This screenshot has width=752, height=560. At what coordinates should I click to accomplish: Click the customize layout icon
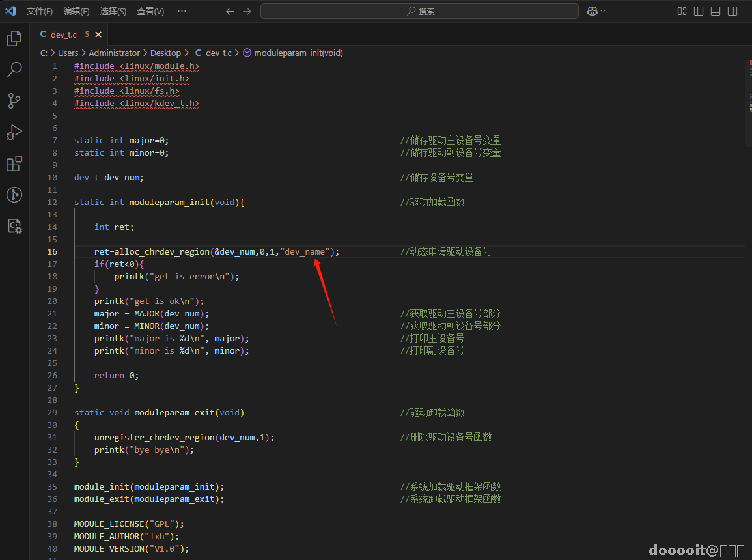682,11
